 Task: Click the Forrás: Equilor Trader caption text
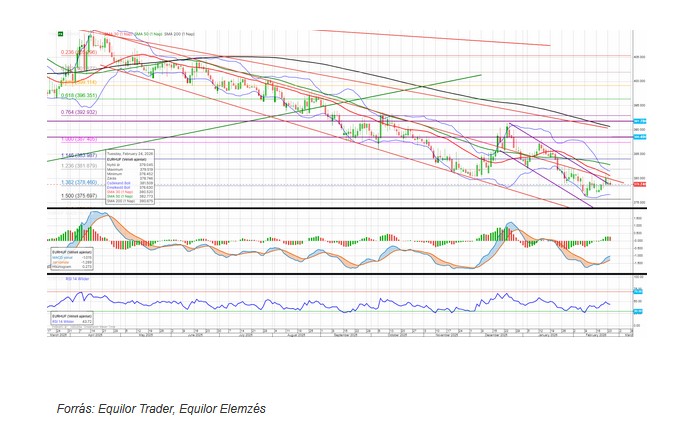point(161,408)
